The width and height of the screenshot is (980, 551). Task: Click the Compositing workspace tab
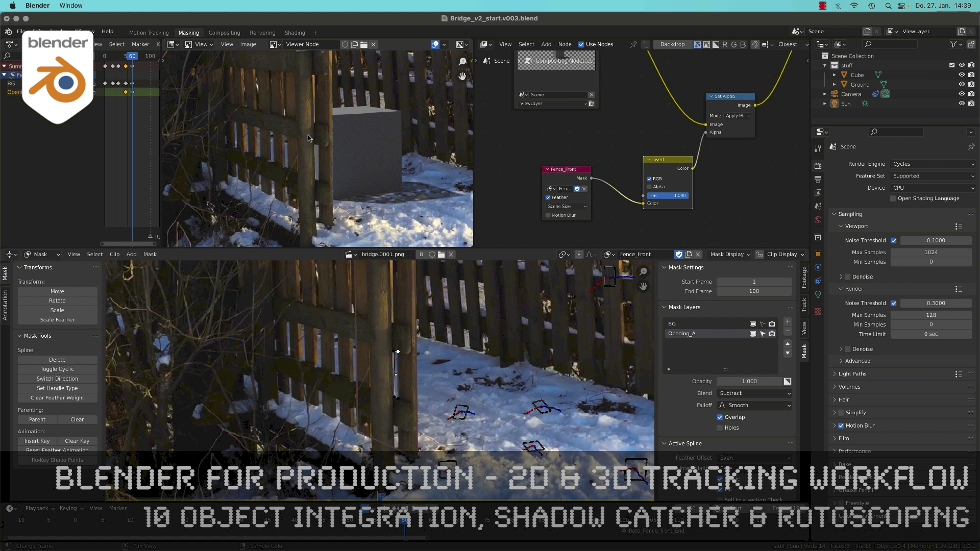[224, 32]
